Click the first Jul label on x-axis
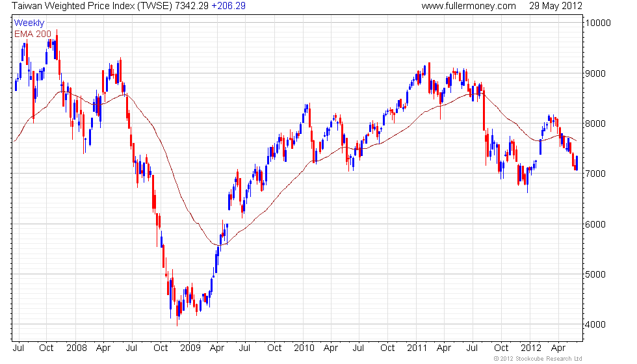This screenshot has height=364, width=637. click(18, 348)
